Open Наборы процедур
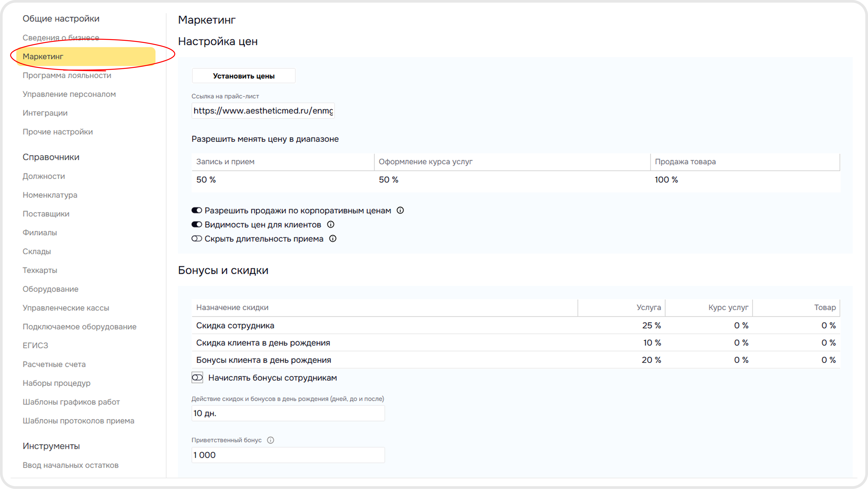Viewport: 868px width, 489px height. click(56, 383)
